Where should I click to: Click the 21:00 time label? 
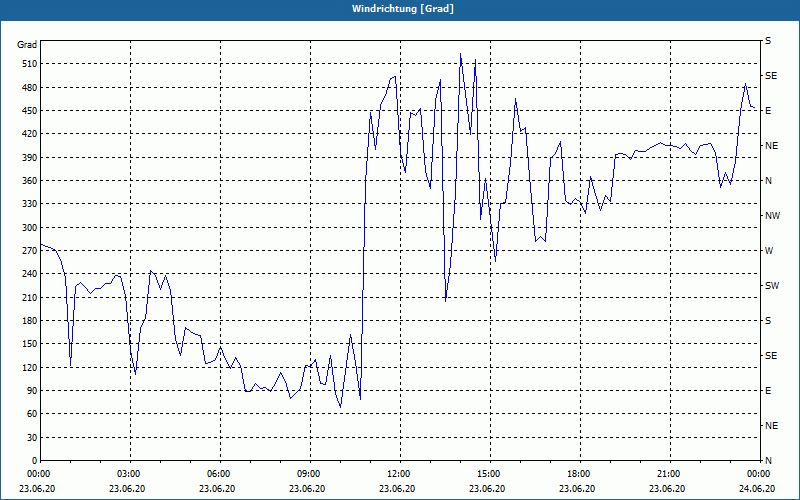click(x=670, y=473)
